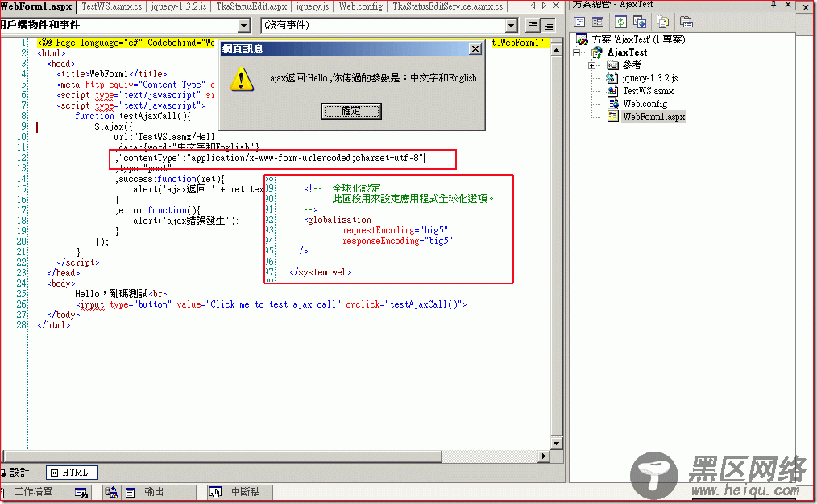Click the first Solution Explorer toolbar icon (view code)

click(x=579, y=22)
